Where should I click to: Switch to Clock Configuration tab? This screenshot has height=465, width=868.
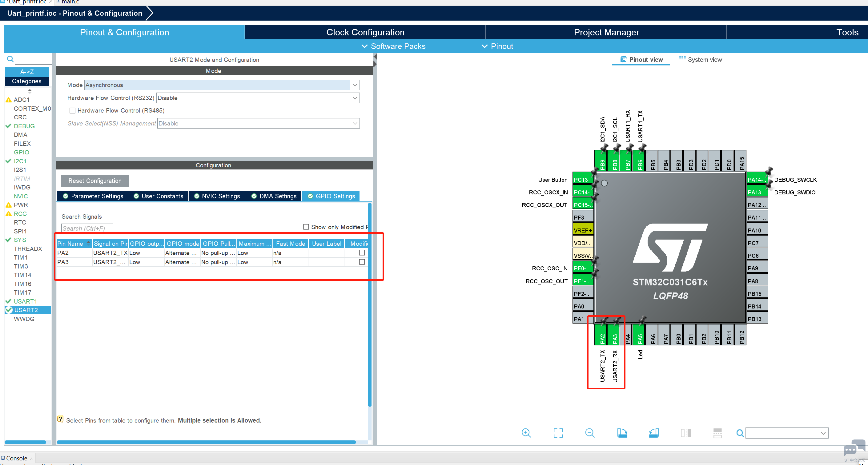tap(365, 32)
